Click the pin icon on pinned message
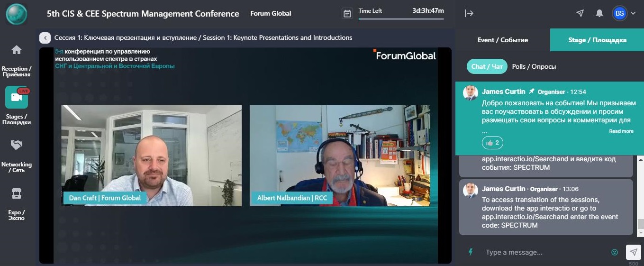Screen dimensions: 644x266 (531, 91)
